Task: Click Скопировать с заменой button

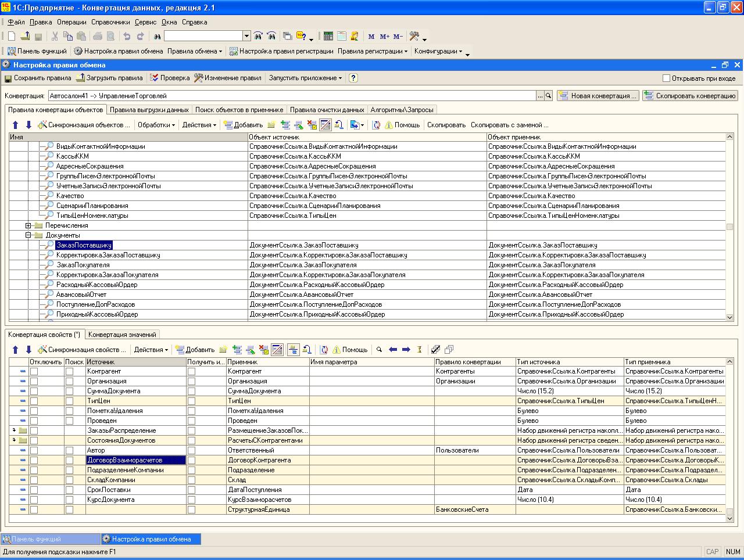Action: point(510,125)
